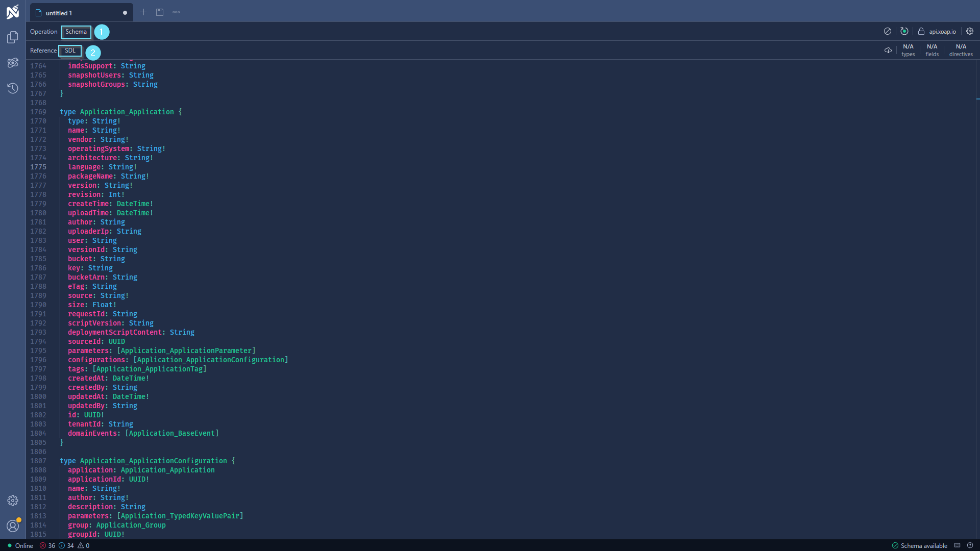980x551 pixels.
Task: Open the api.xoap.io endpoint selector
Action: [x=942, y=31]
